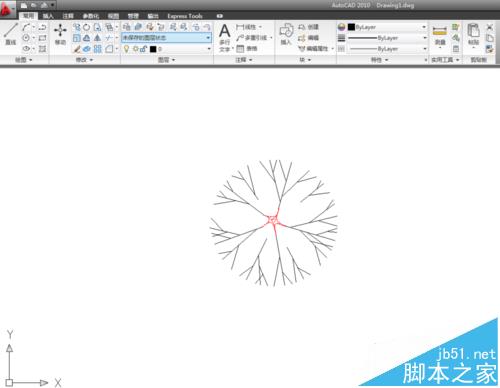The image size is (500, 388).
Task: Click the 插入 block insert button
Action: pos(286,34)
